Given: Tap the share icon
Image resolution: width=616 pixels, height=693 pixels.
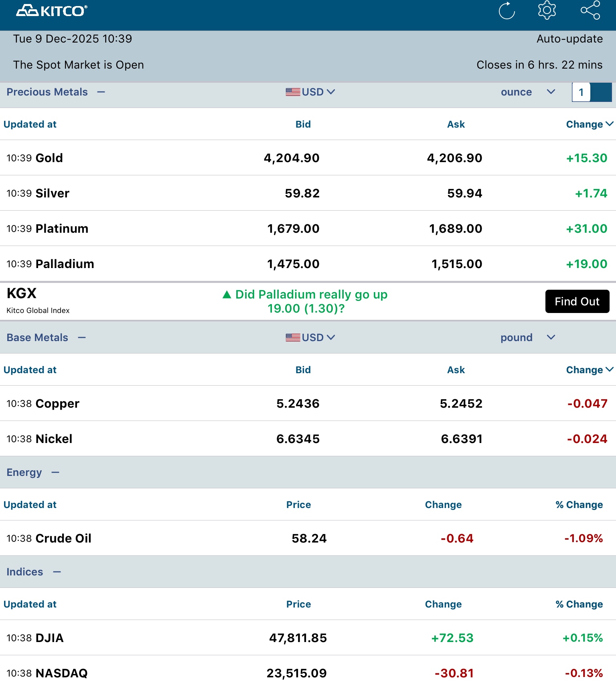Looking at the screenshot, I should pos(590,10).
